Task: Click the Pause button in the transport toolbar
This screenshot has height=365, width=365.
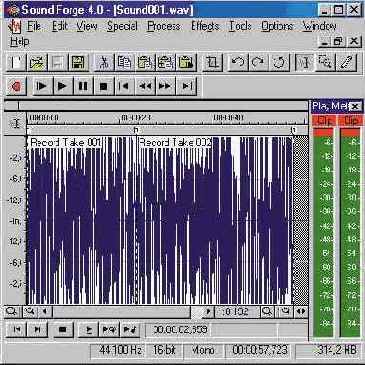Action: [x=83, y=86]
